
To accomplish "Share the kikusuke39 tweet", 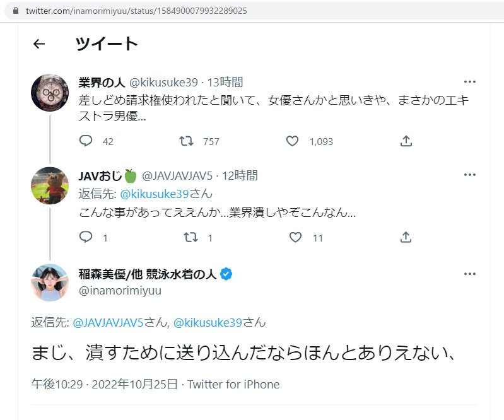I will (x=406, y=141).
